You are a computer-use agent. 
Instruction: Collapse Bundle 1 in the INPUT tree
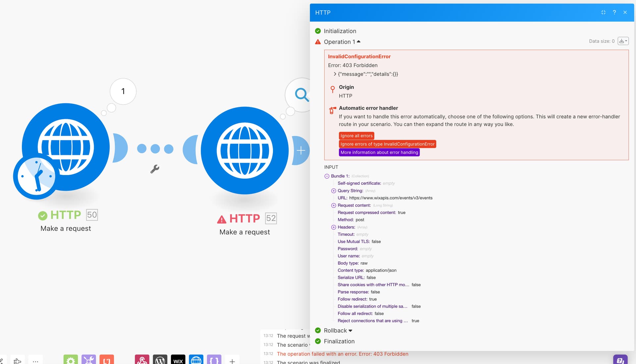point(327,176)
